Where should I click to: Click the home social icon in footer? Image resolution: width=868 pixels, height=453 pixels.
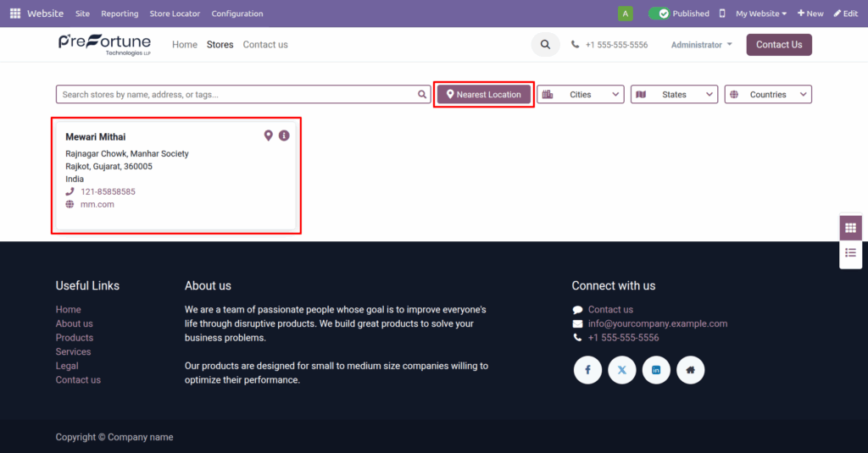pyautogui.click(x=690, y=370)
